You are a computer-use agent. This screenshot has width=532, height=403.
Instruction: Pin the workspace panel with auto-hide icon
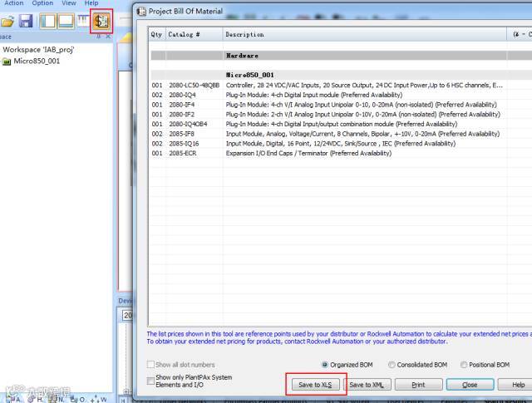(x=98, y=36)
